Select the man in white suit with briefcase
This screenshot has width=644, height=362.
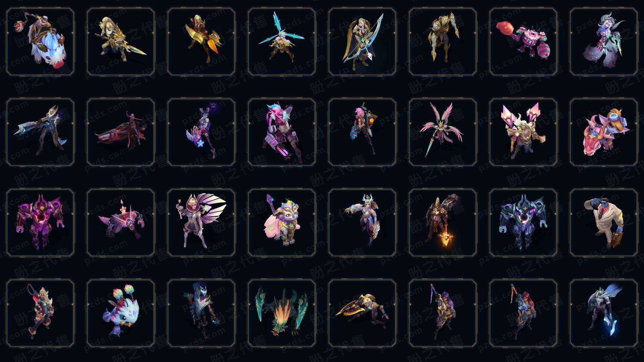(x=604, y=223)
